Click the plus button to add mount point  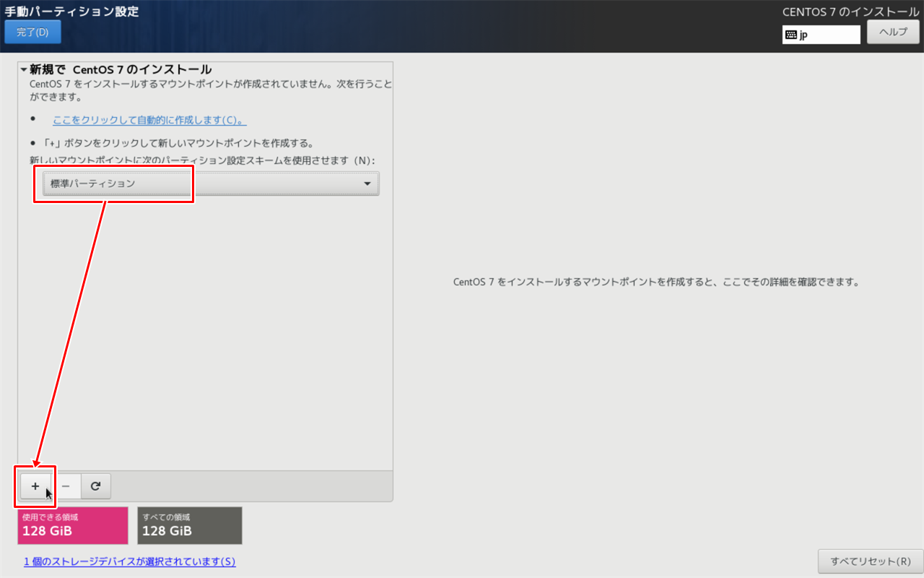(35, 486)
